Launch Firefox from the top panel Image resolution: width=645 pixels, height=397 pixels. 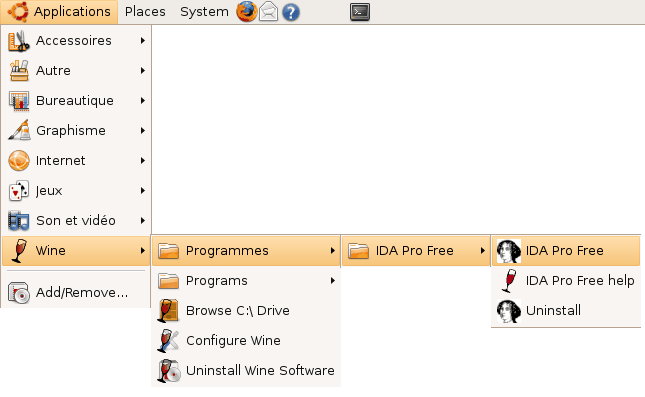(246, 12)
